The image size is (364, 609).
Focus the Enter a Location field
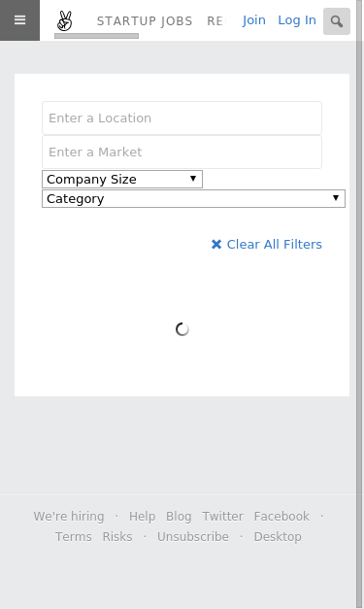point(182,118)
